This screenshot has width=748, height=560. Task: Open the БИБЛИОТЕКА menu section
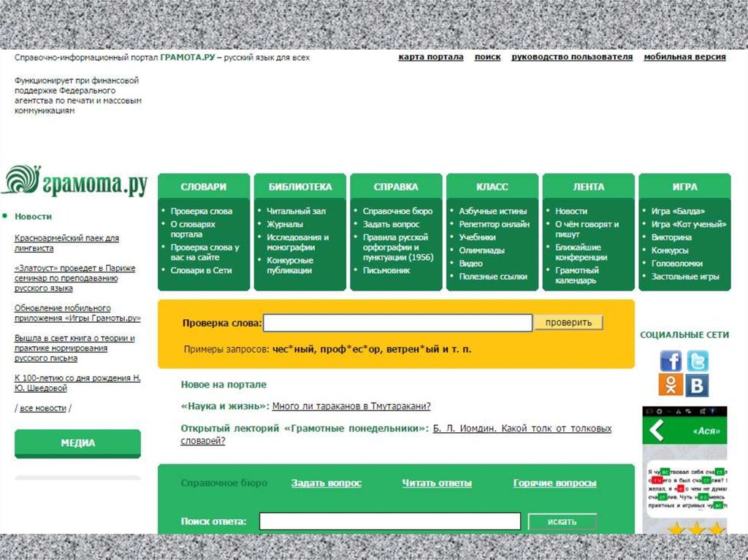click(x=300, y=187)
